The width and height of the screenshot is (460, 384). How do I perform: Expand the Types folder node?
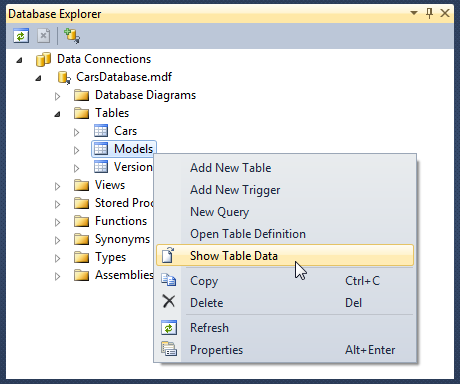(57, 258)
